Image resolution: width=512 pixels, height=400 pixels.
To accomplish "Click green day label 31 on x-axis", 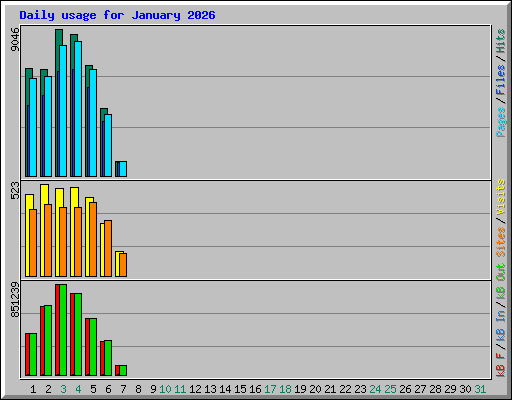I will tap(480, 389).
